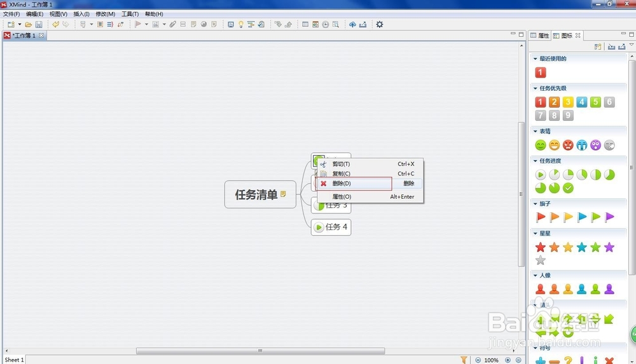
Task: Select orange priority 2 marker
Action: pos(554,102)
